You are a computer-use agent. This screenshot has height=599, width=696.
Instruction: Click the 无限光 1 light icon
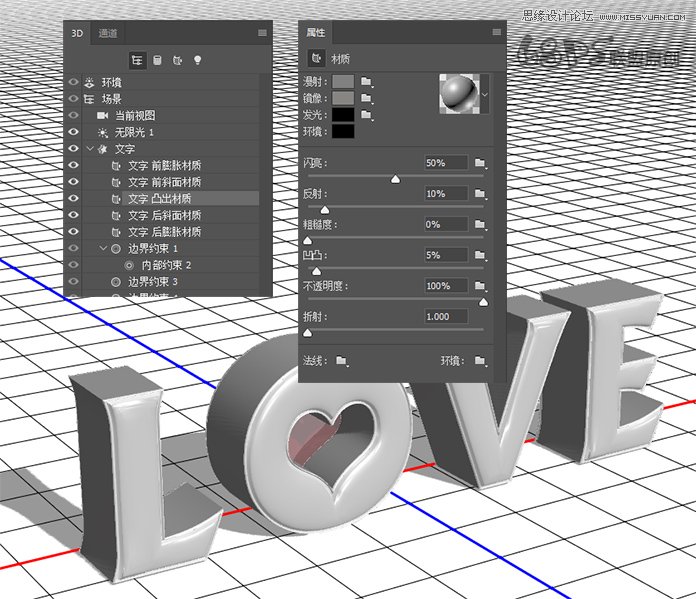tap(103, 132)
